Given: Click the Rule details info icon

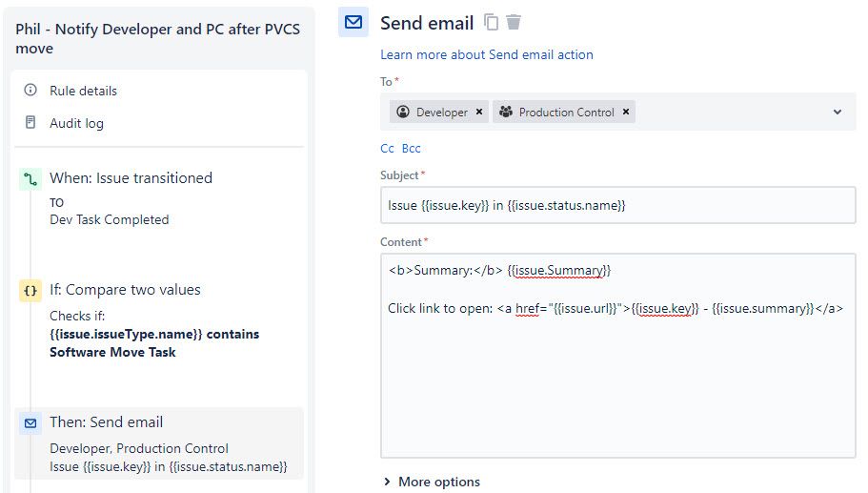Looking at the screenshot, I should (x=30, y=91).
